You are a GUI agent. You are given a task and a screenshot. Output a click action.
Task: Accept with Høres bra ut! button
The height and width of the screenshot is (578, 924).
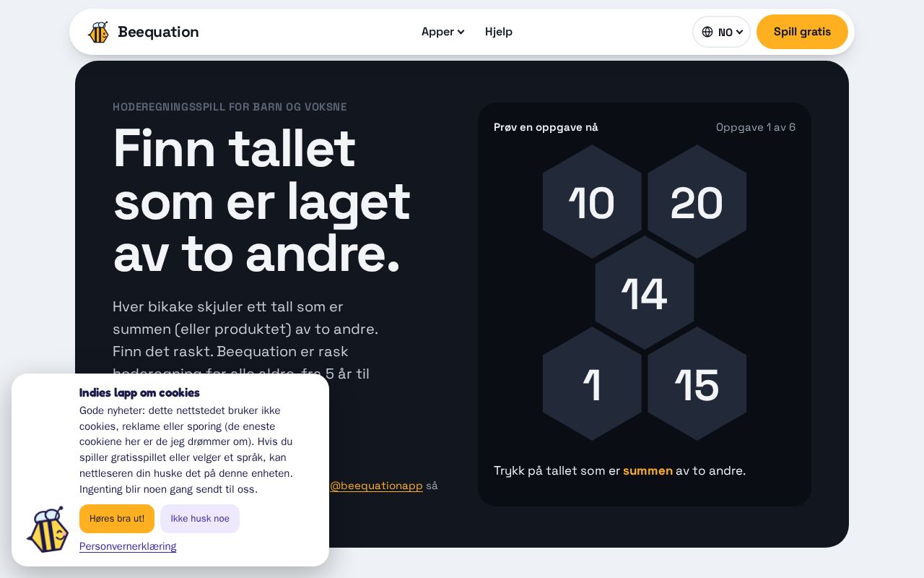point(117,519)
